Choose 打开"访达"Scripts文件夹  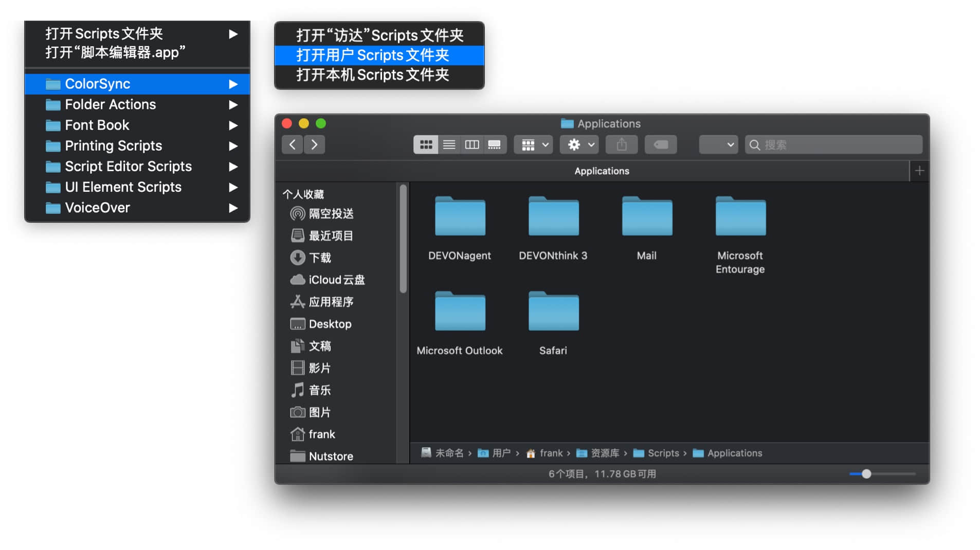[x=379, y=35]
